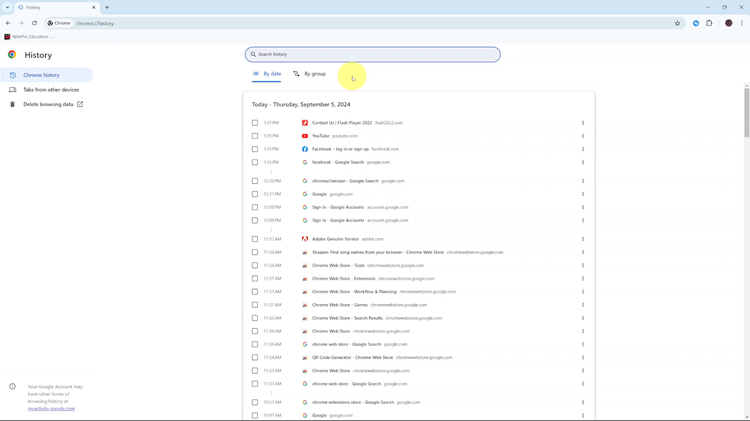Select the YouTube history entry checkbox
The image size is (750, 421).
tap(255, 136)
